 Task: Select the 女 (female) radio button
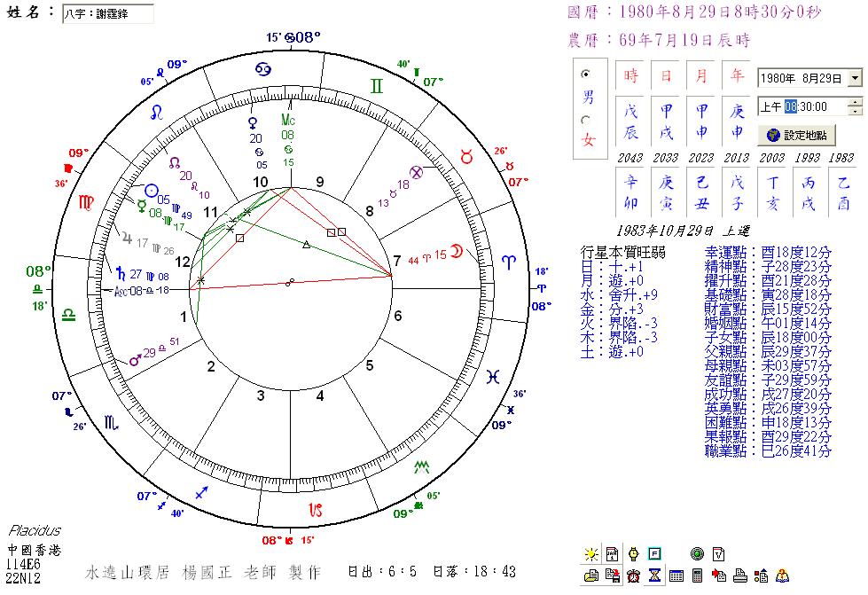[585, 120]
